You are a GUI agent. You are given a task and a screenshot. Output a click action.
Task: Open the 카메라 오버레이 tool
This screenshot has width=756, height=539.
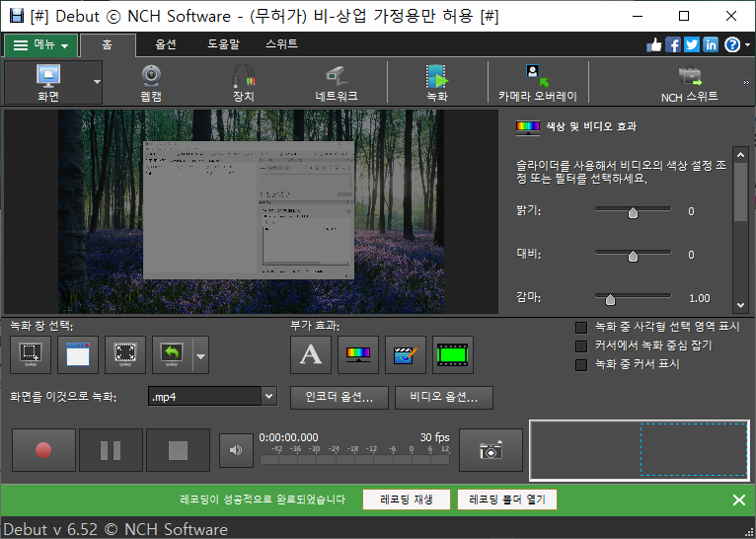(537, 81)
